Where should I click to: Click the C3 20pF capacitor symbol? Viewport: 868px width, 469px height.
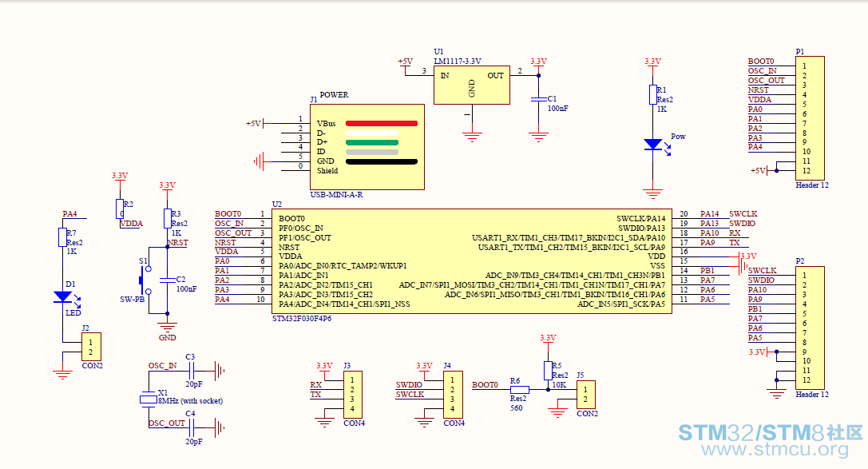click(191, 371)
